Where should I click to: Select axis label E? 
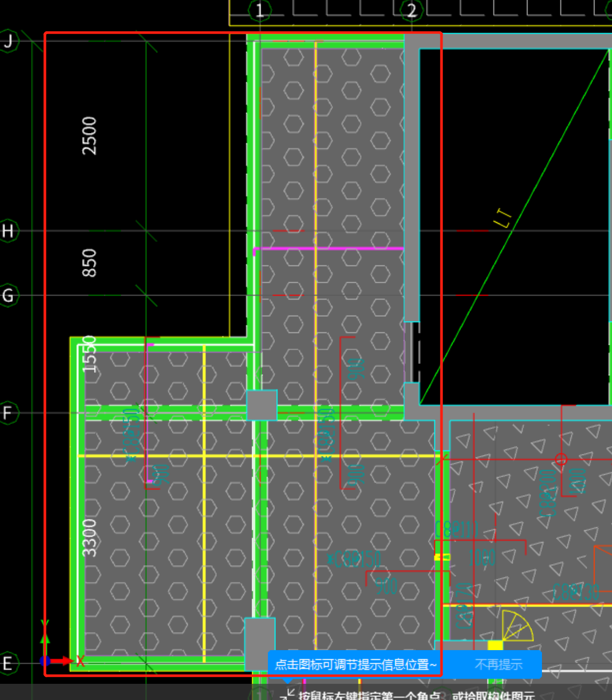[x=8, y=663]
